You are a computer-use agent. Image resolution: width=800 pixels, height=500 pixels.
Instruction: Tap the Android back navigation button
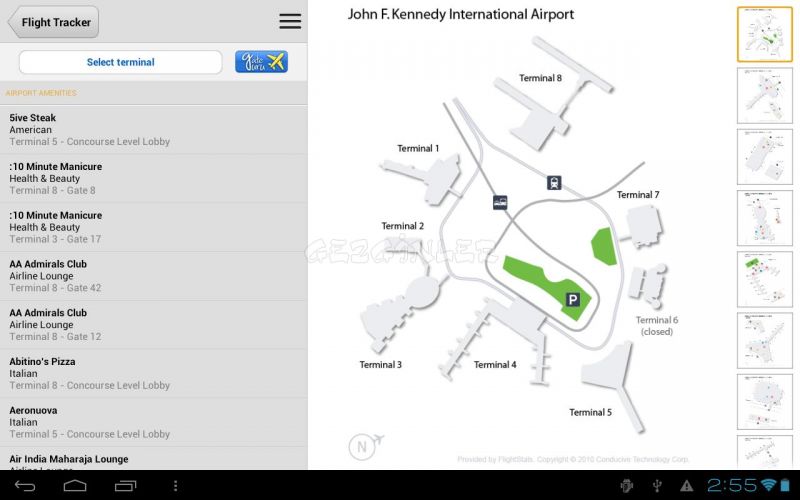24,486
